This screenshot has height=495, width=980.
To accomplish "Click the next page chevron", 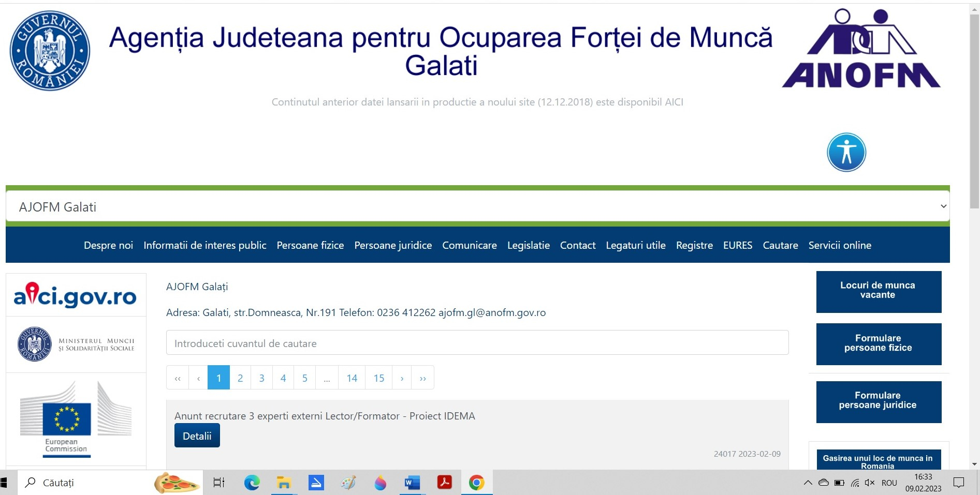I will click(x=401, y=378).
